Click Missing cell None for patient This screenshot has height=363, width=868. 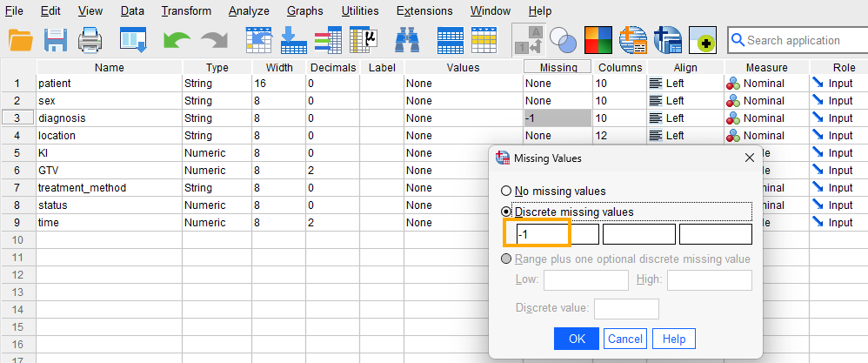point(558,84)
